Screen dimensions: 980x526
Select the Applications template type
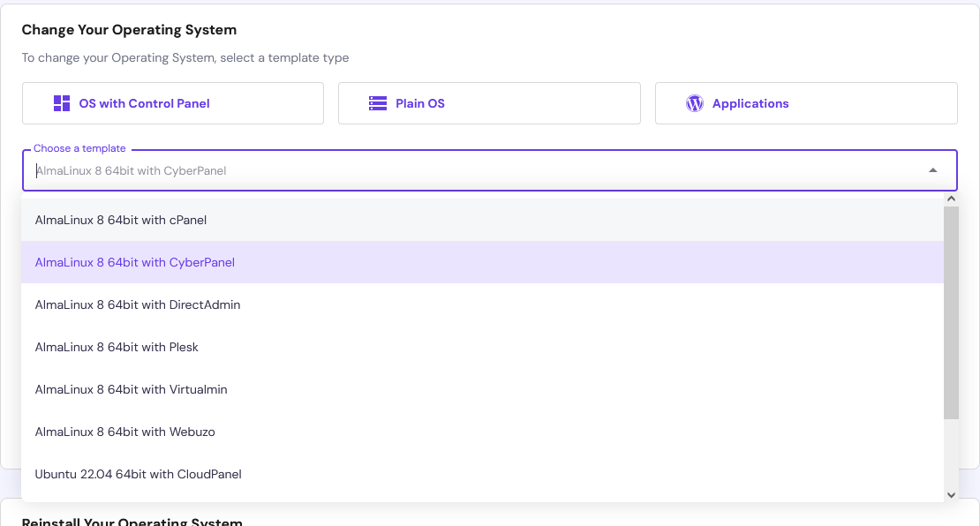[x=806, y=103]
